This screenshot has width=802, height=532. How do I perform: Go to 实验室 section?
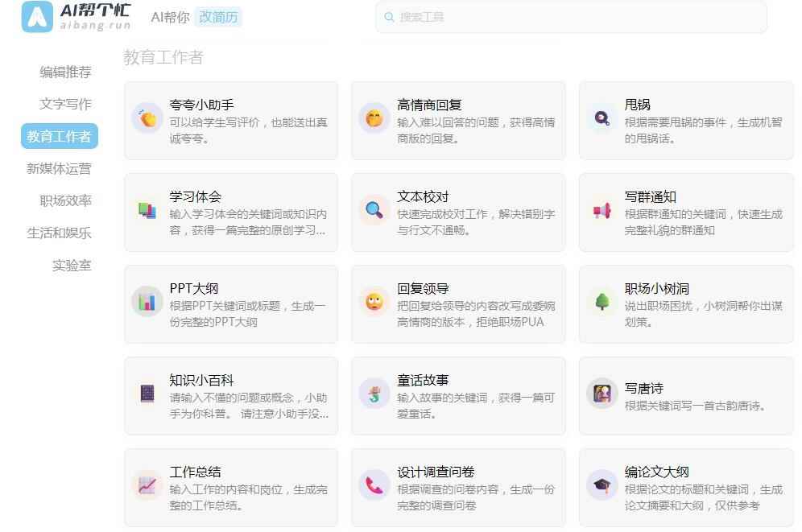pos(72,265)
